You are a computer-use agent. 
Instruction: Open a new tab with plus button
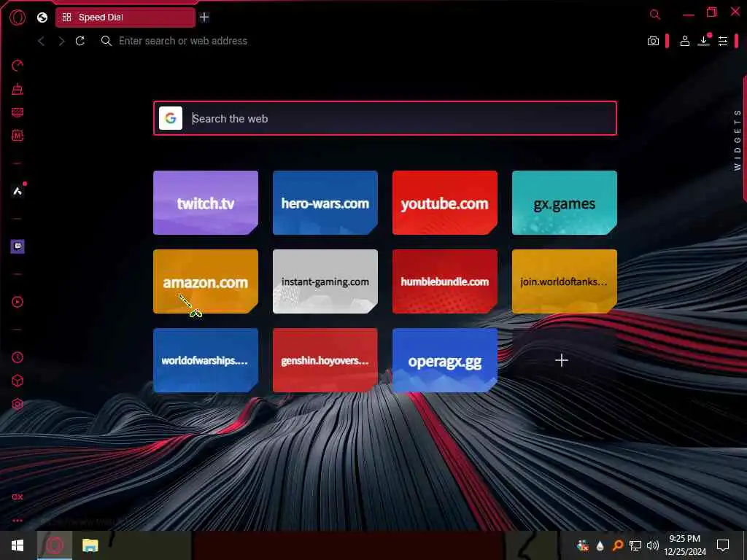pos(204,17)
